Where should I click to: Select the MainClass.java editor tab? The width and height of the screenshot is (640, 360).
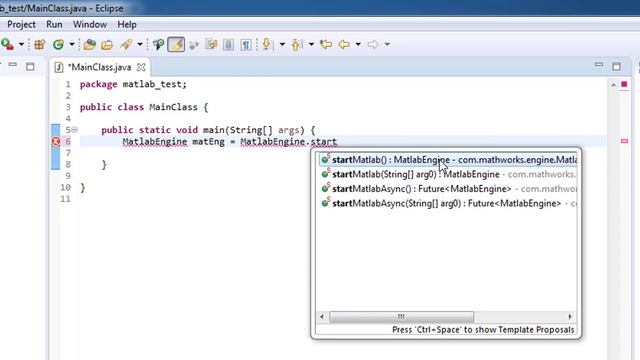[100, 67]
